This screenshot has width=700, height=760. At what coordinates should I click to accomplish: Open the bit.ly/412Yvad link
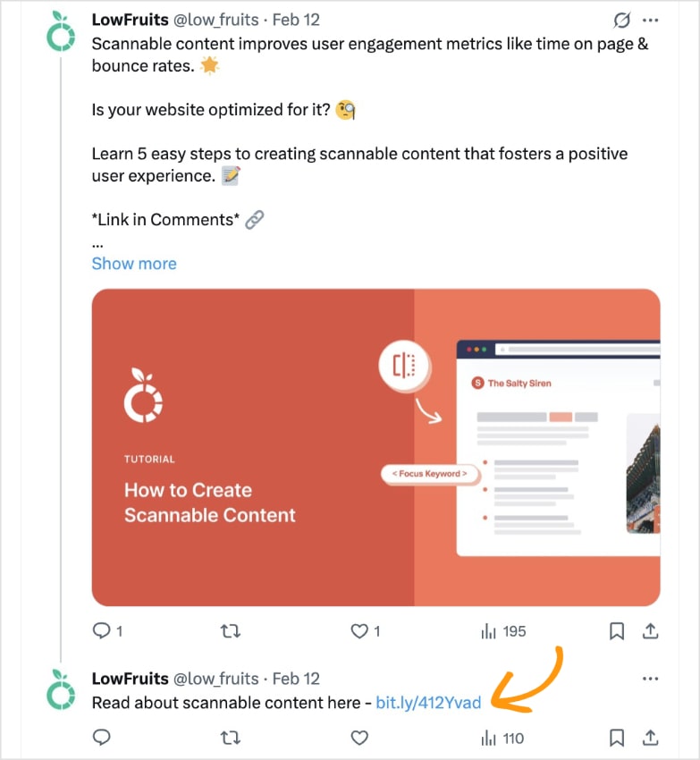tap(428, 703)
